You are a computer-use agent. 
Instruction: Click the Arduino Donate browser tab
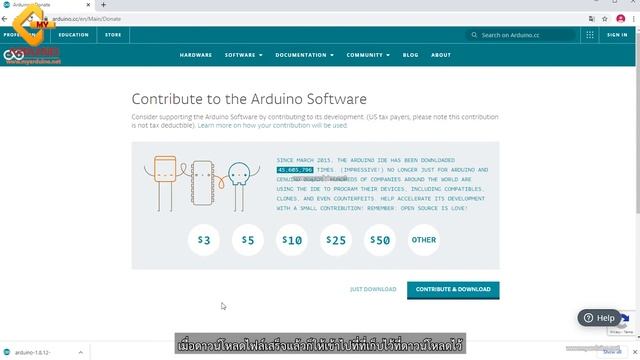pos(47,5)
